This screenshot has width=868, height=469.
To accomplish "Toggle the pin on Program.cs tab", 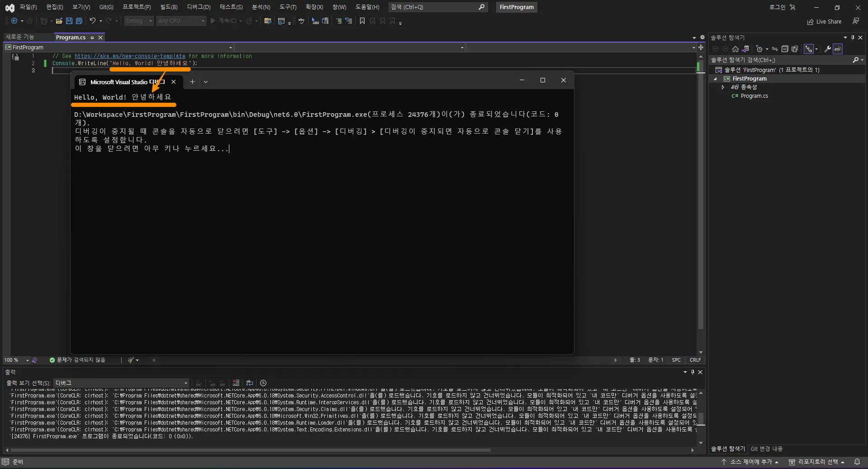I will coord(92,38).
